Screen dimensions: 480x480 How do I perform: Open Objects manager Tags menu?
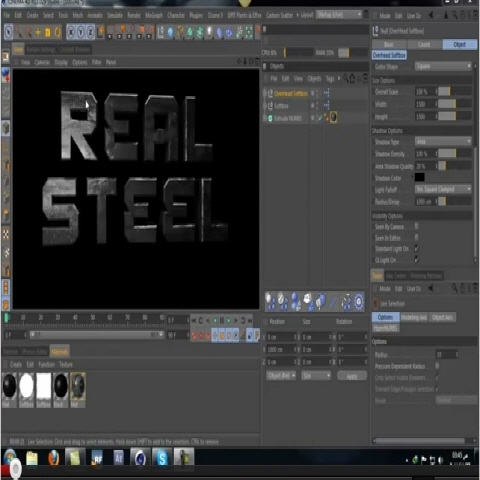point(330,79)
